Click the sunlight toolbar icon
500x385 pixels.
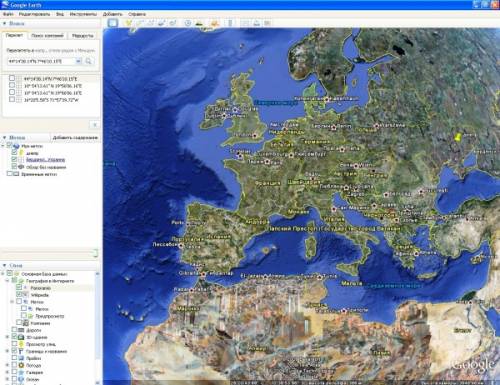[199, 23]
